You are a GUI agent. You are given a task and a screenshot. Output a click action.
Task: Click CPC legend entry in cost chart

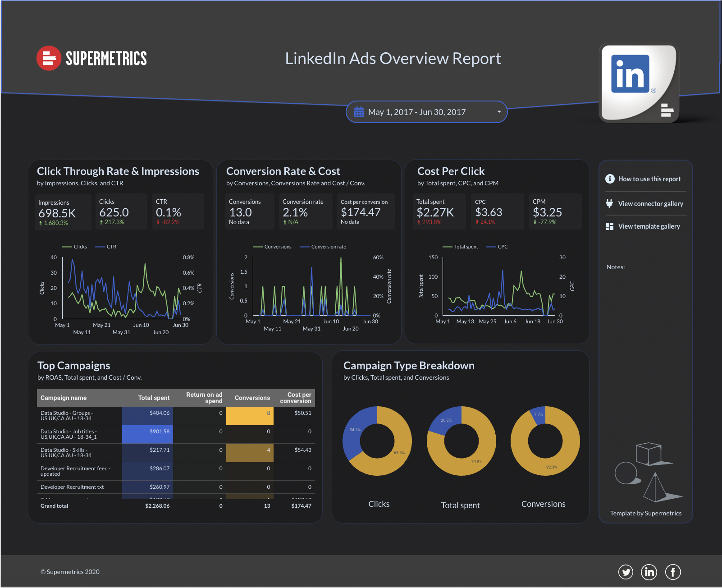click(x=497, y=247)
